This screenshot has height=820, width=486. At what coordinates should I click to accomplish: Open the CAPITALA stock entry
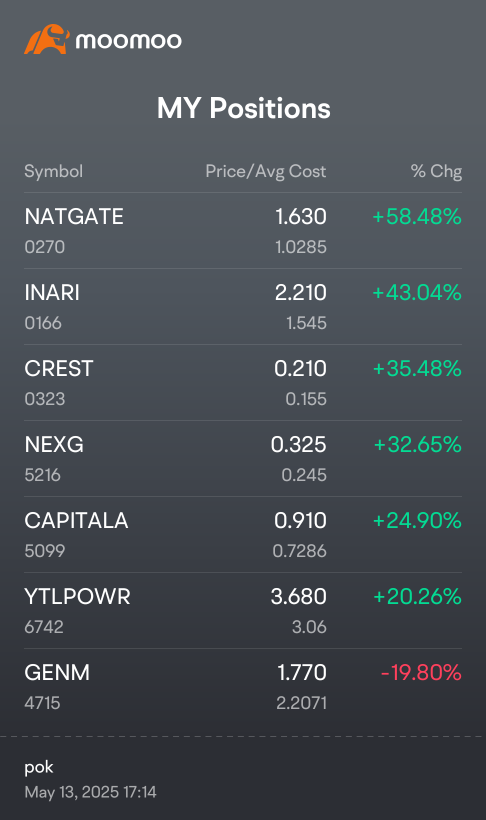pyautogui.click(x=243, y=534)
